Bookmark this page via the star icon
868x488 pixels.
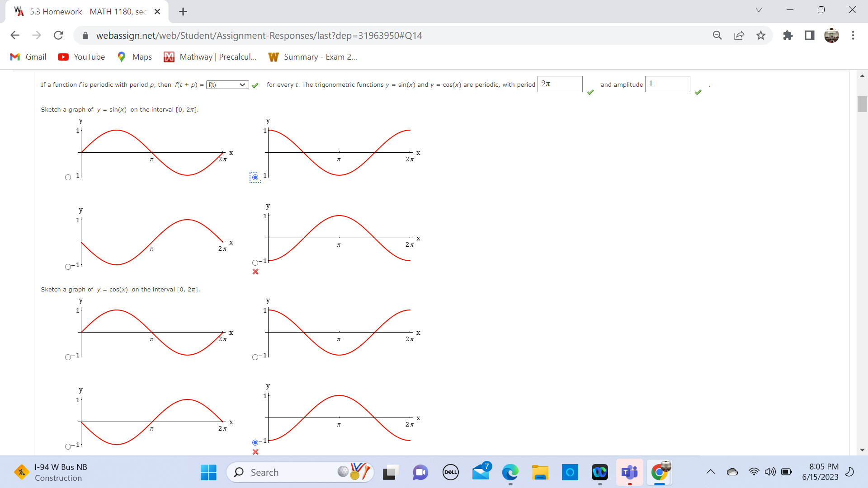pyautogui.click(x=761, y=35)
